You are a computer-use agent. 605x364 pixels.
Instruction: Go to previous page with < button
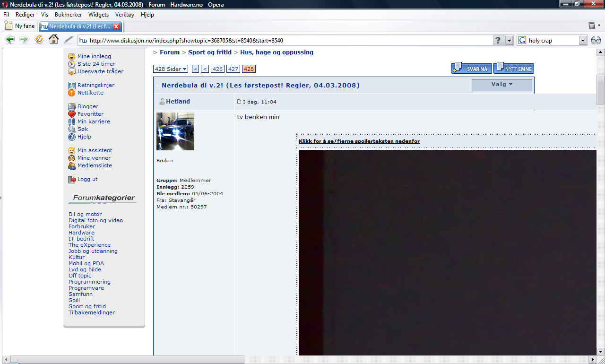[205, 69]
